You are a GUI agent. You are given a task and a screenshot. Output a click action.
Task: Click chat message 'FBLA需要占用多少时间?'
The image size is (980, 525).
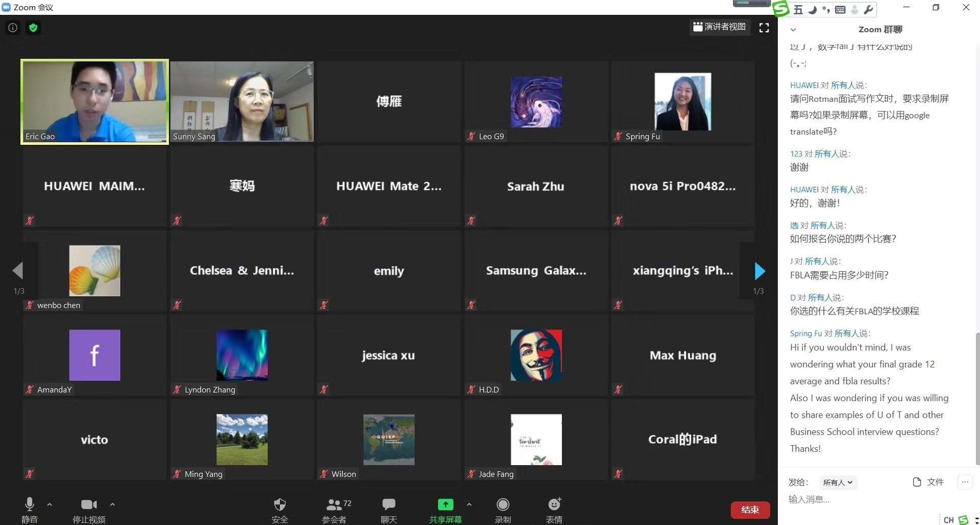[x=839, y=275]
